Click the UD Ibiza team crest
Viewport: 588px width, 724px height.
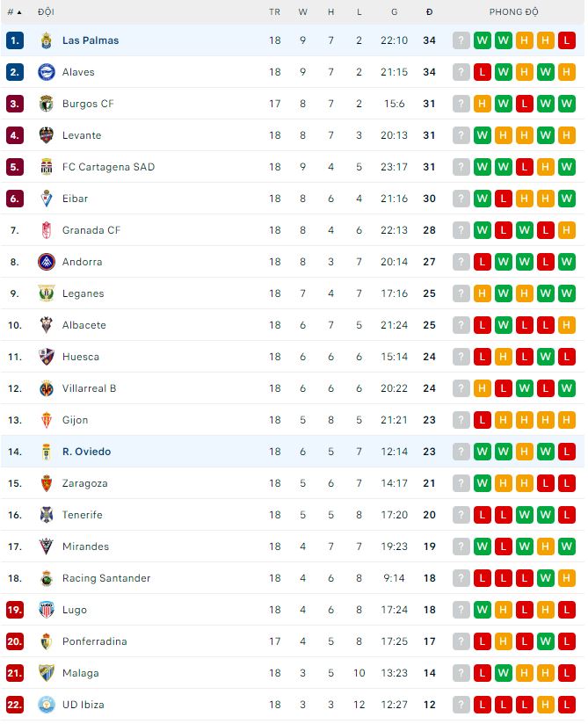pyautogui.click(x=47, y=705)
